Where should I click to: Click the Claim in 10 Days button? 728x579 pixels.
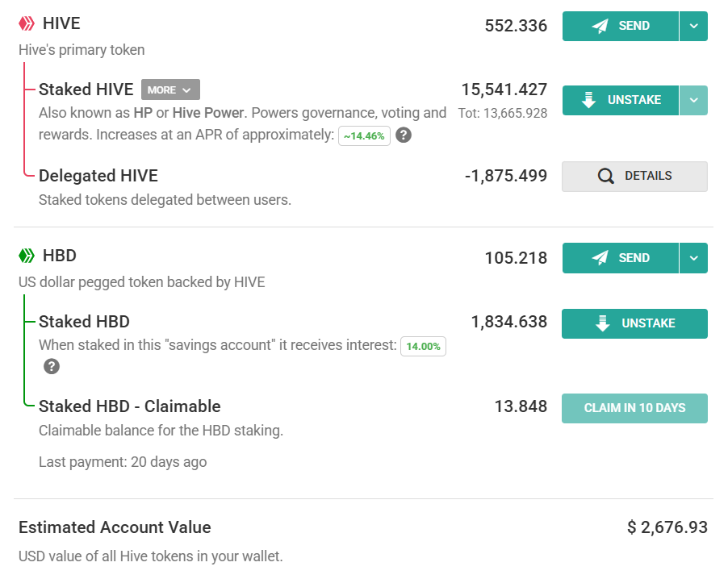click(x=634, y=408)
